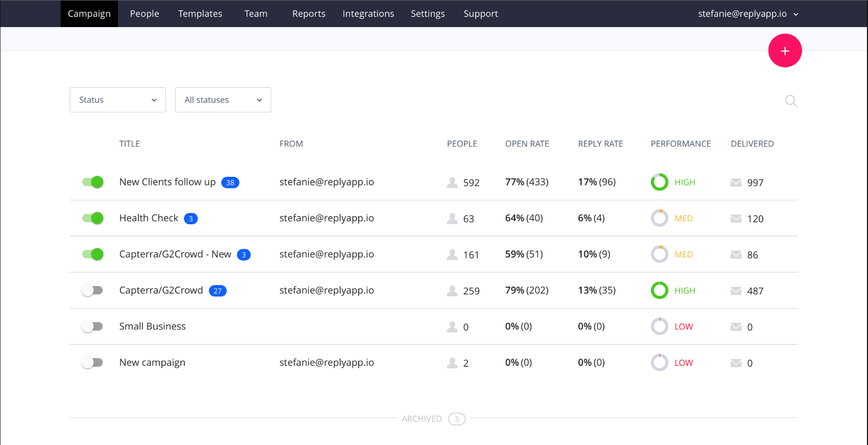Open the search magnifier icon

point(791,101)
